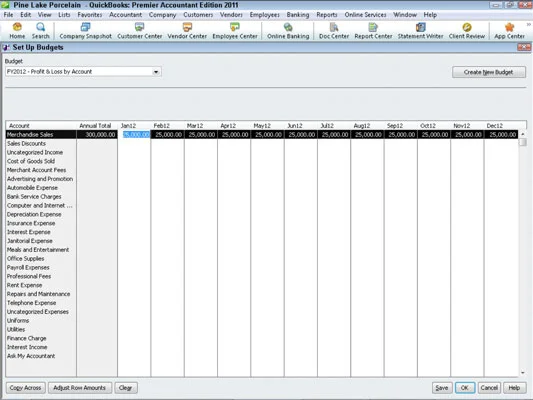Select the Utilities account
This screenshot has height=400, width=533.
click(16, 329)
